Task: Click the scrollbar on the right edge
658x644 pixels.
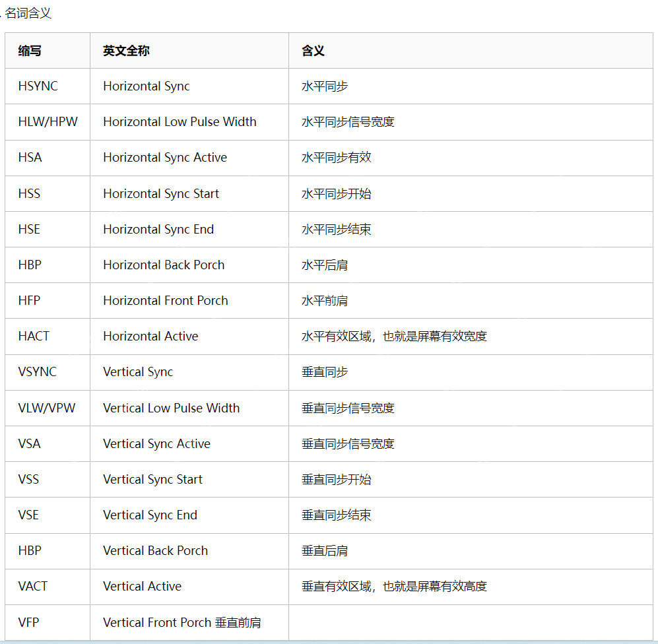Action: 654,198
